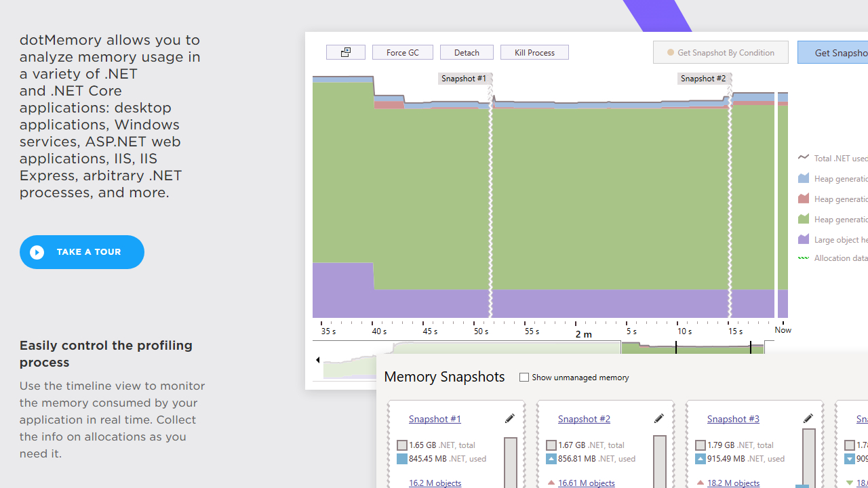Follow the 16.2 M objects link
Screen dimensions: 868x488
point(435,483)
